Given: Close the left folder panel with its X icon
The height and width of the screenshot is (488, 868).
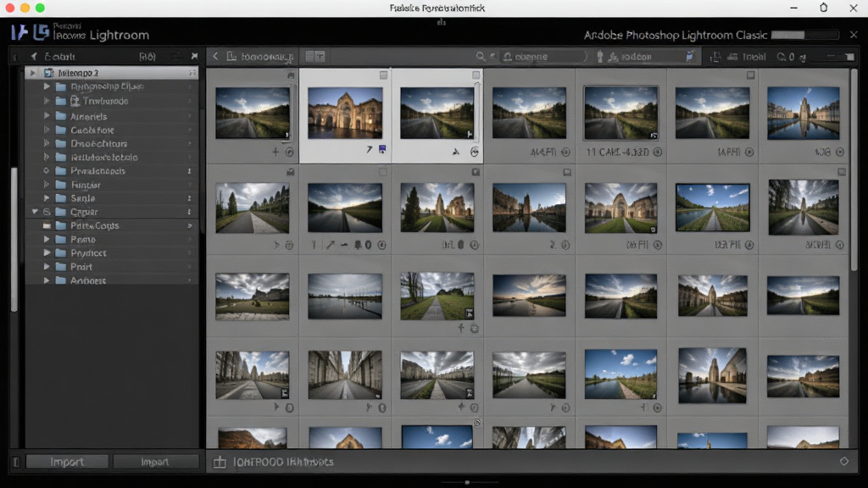Looking at the screenshot, I should pyautogui.click(x=194, y=57).
